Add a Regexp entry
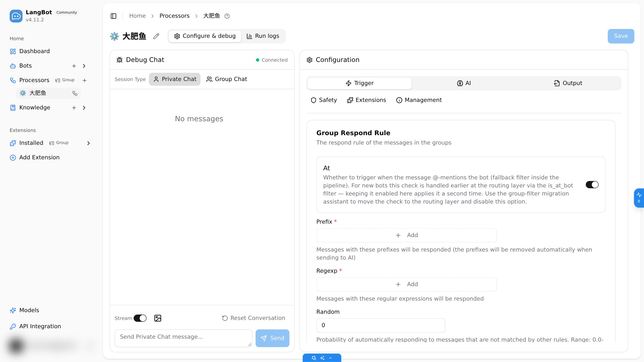The height and width of the screenshot is (362, 644). click(x=407, y=285)
